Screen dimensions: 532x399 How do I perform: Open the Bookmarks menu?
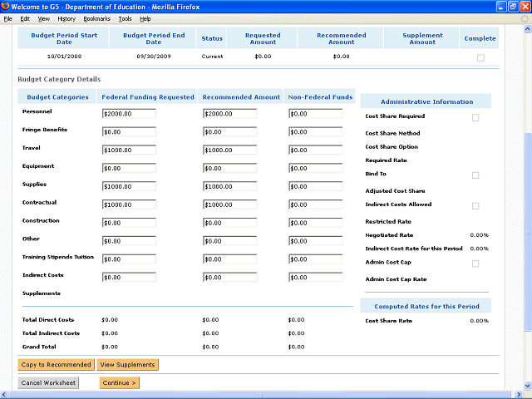[96, 18]
